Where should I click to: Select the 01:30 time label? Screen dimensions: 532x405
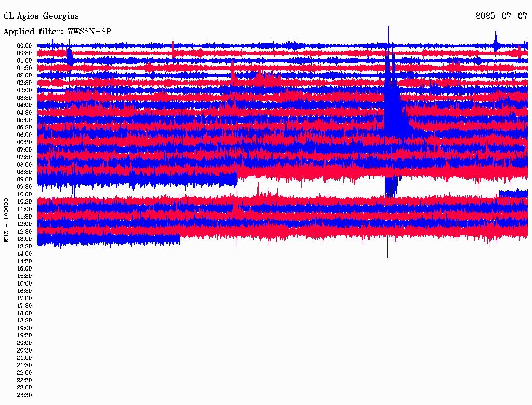(24, 68)
